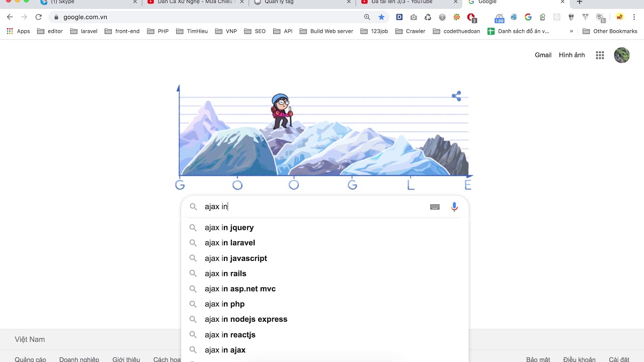Open the Build Web server bookmarks folder
The width and height of the screenshot is (644, 362).
[327, 31]
